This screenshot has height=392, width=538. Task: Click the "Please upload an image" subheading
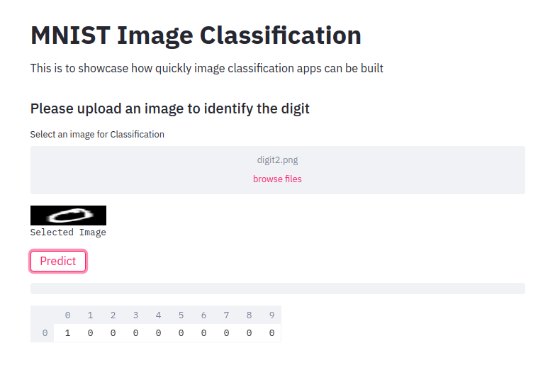(x=170, y=108)
